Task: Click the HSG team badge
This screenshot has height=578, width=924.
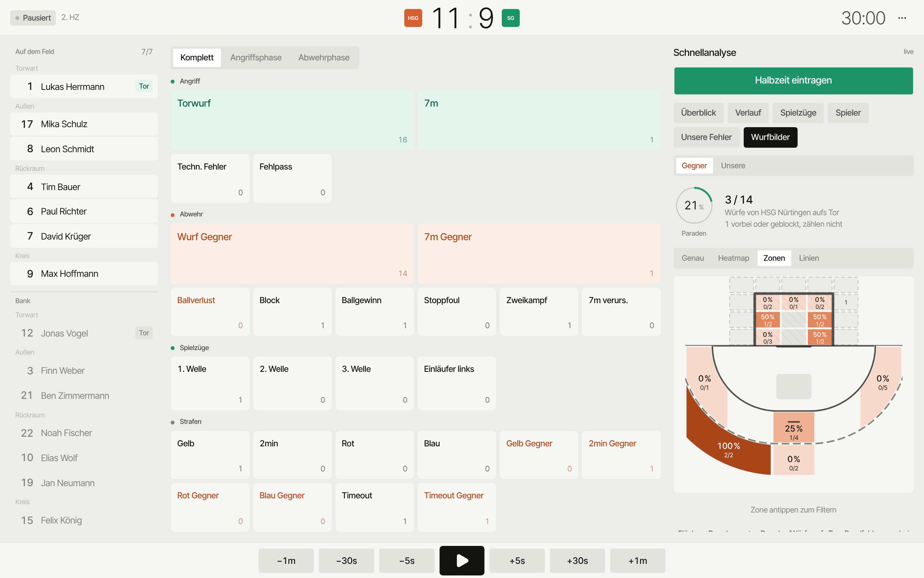Action: click(413, 18)
